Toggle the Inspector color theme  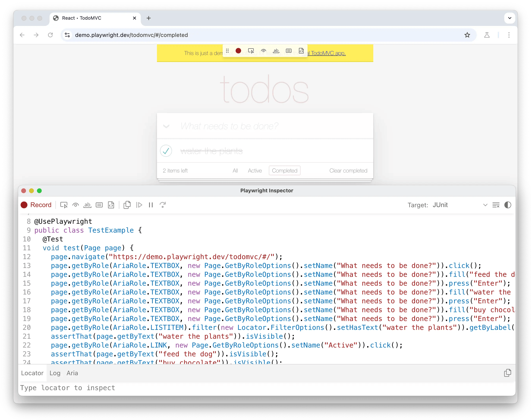[508, 205]
